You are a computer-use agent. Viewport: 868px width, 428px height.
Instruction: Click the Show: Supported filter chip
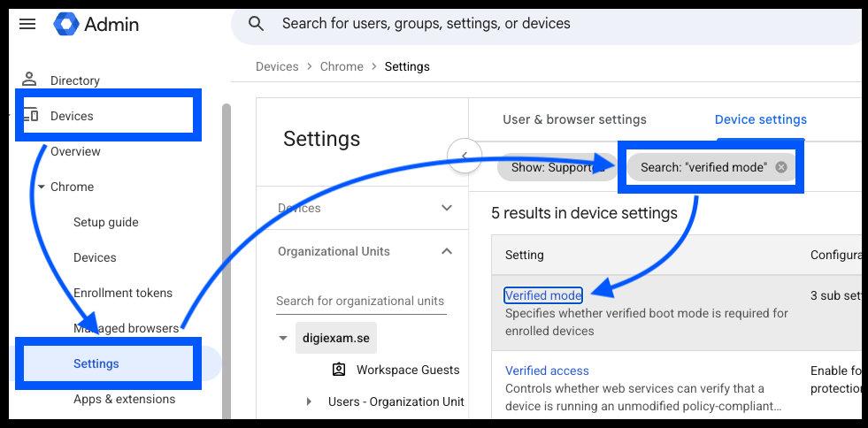[557, 167]
